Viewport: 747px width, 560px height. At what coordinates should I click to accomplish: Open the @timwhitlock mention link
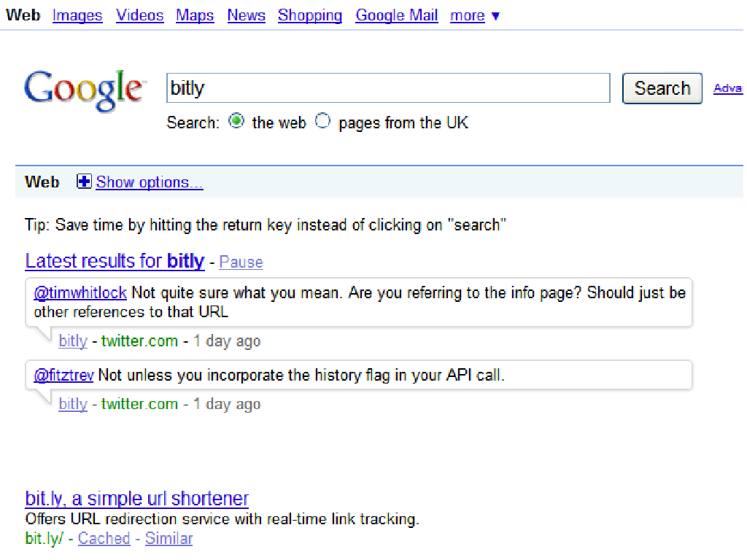(x=80, y=292)
